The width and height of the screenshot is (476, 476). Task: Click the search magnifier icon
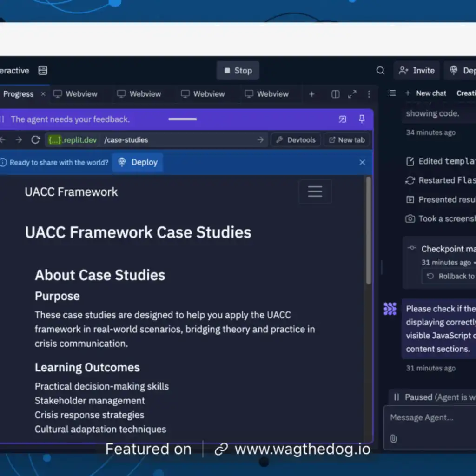380,71
